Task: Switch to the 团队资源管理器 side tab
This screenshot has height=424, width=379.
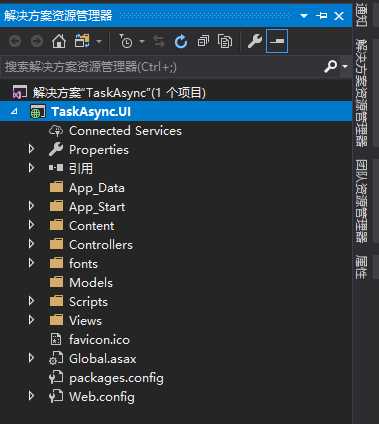Action: tap(361, 201)
